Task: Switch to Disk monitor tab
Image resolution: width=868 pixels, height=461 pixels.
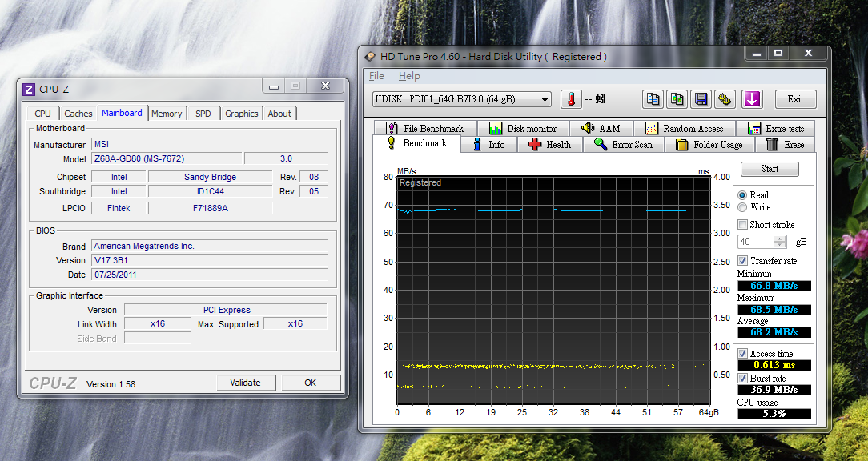Action: pyautogui.click(x=523, y=128)
